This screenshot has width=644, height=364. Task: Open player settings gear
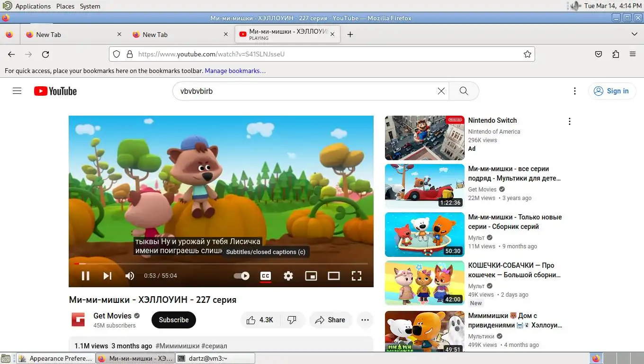tap(288, 276)
